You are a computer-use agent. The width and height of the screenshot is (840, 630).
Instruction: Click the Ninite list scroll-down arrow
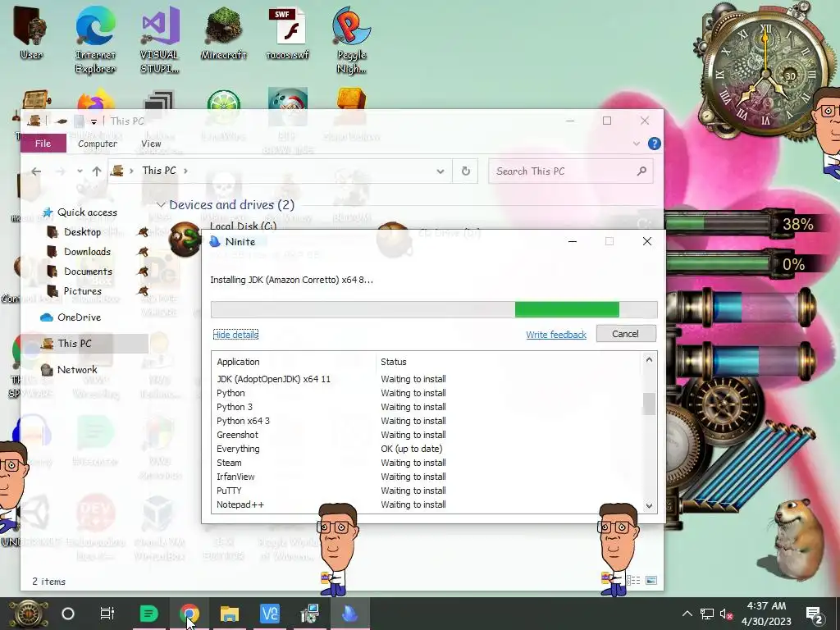coord(649,505)
